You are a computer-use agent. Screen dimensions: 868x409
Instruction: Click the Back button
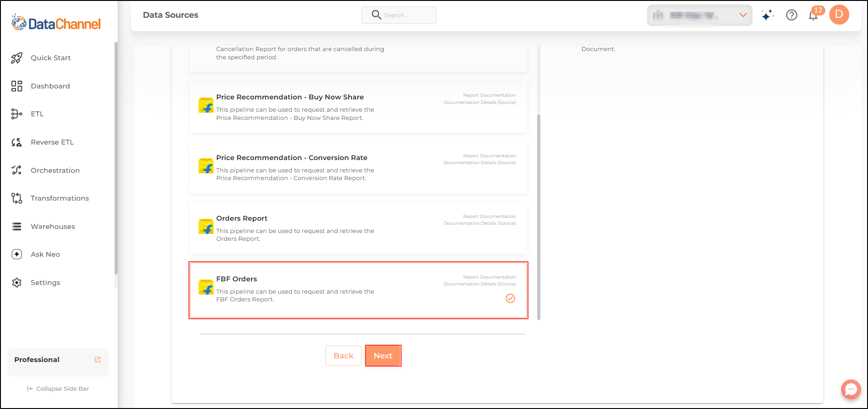pos(343,356)
